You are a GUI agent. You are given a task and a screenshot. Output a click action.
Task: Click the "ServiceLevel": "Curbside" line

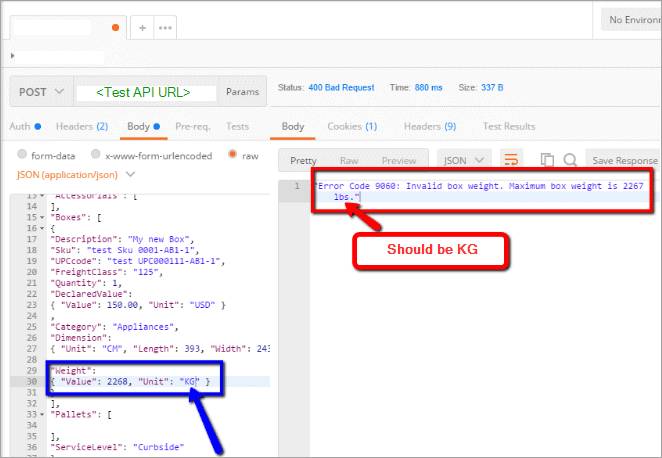click(x=117, y=447)
